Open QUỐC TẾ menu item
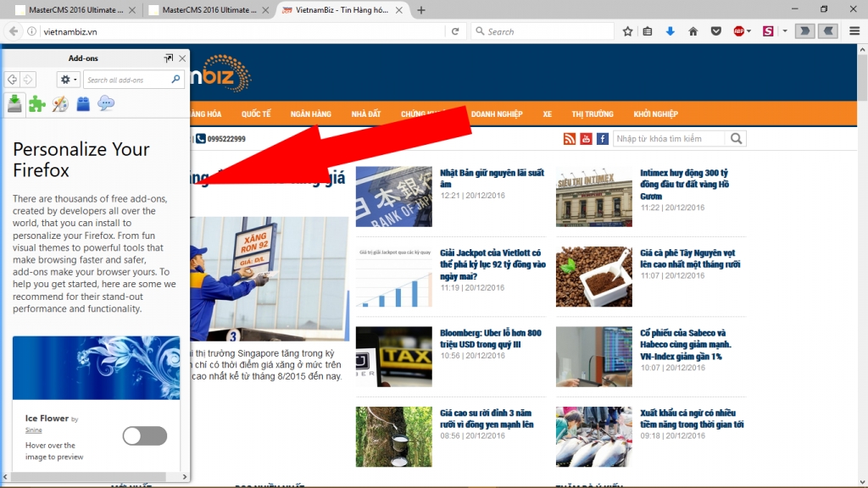 pyautogui.click(x=256, y=114)
